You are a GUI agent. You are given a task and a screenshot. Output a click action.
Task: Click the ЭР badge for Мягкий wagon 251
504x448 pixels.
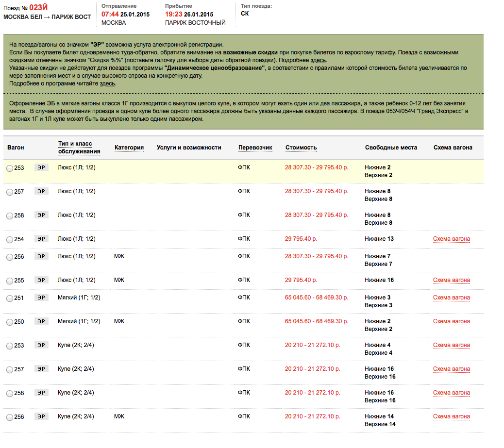click(41, 298)
